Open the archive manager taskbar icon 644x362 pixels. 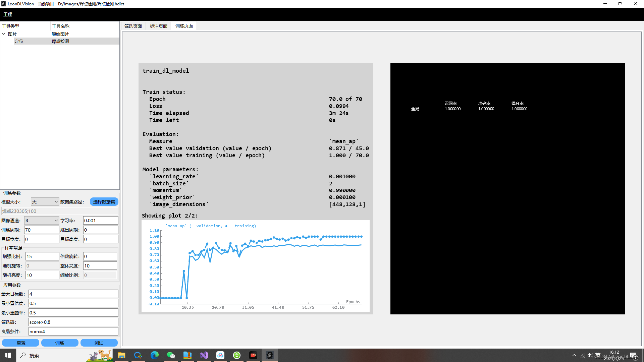pos(187,355)
